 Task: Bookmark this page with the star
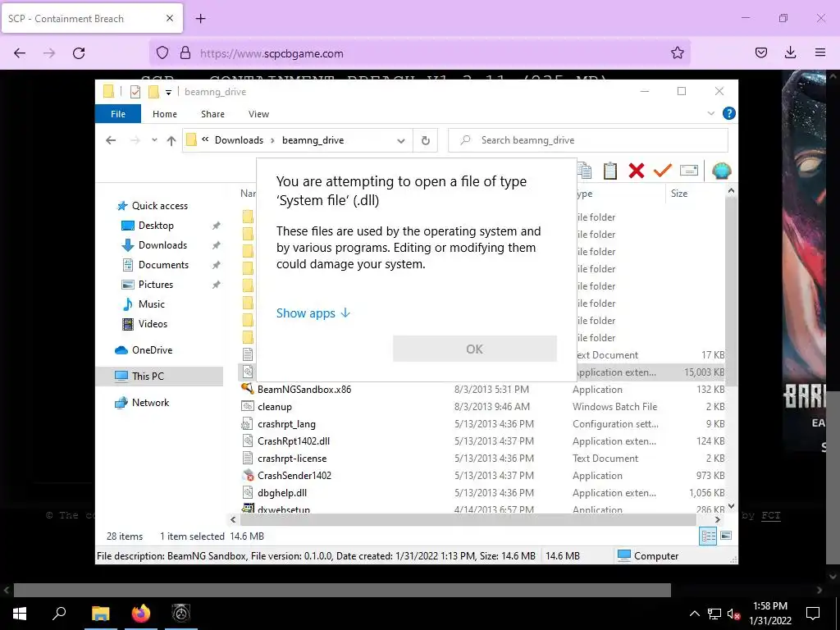(x=677, y=53)
